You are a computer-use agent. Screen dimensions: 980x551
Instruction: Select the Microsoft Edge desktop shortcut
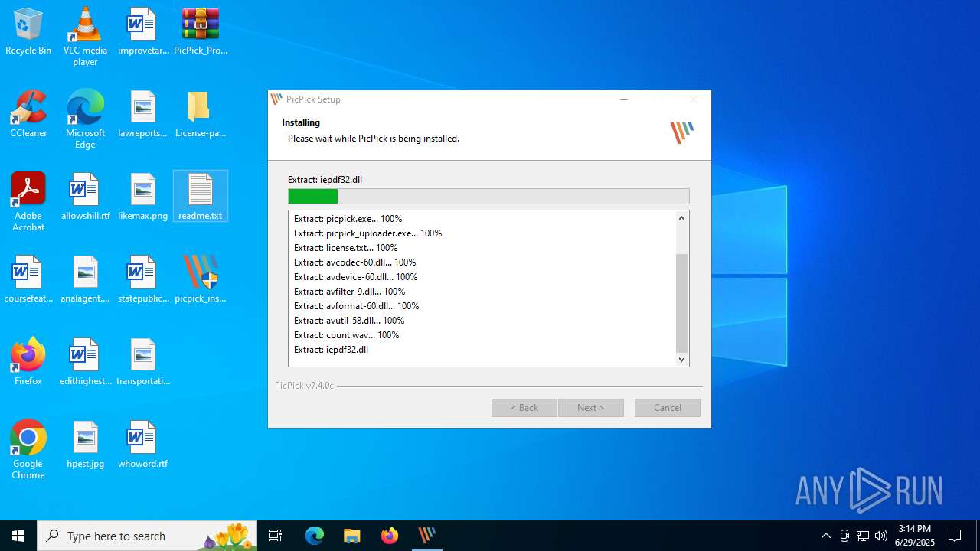pyautogui.click(x=85, y=119)
